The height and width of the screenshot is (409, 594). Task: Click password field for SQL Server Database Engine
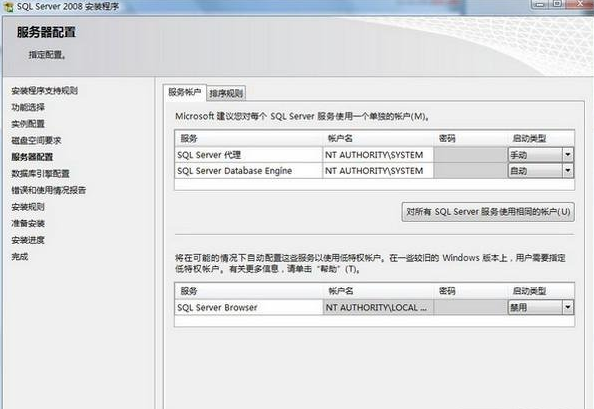(x=470, y=170)
